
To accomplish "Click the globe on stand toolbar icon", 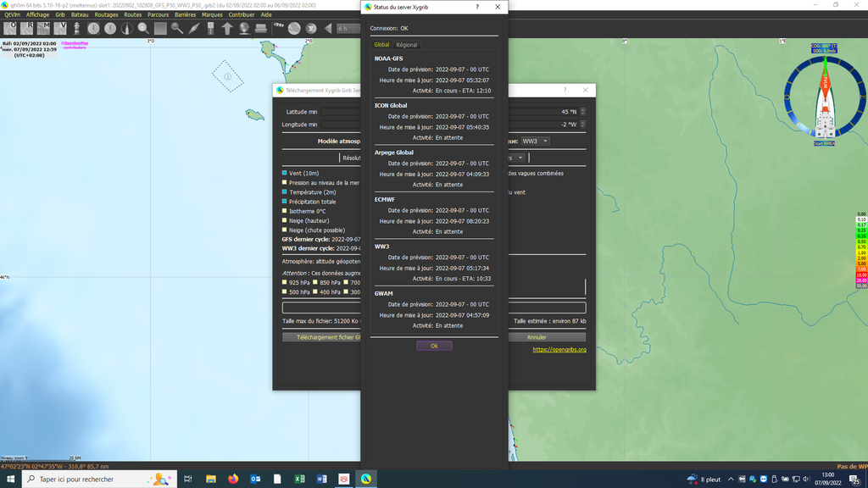I will click(x=244, y=28).
